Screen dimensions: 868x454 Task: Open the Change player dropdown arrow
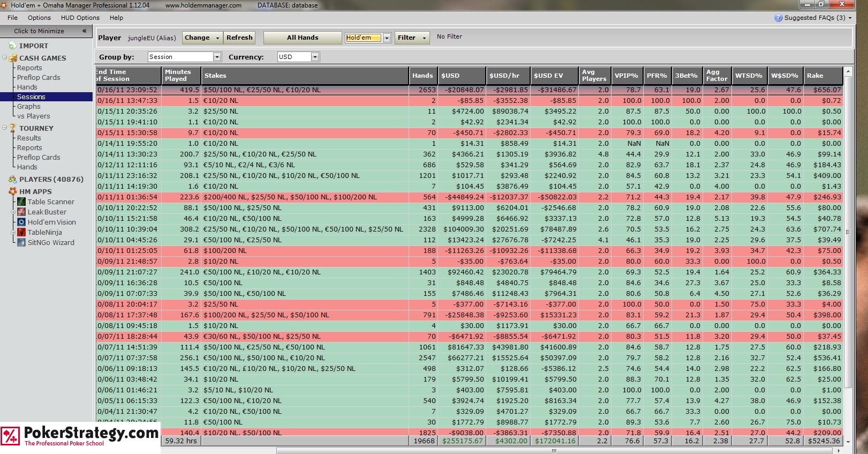217,38
